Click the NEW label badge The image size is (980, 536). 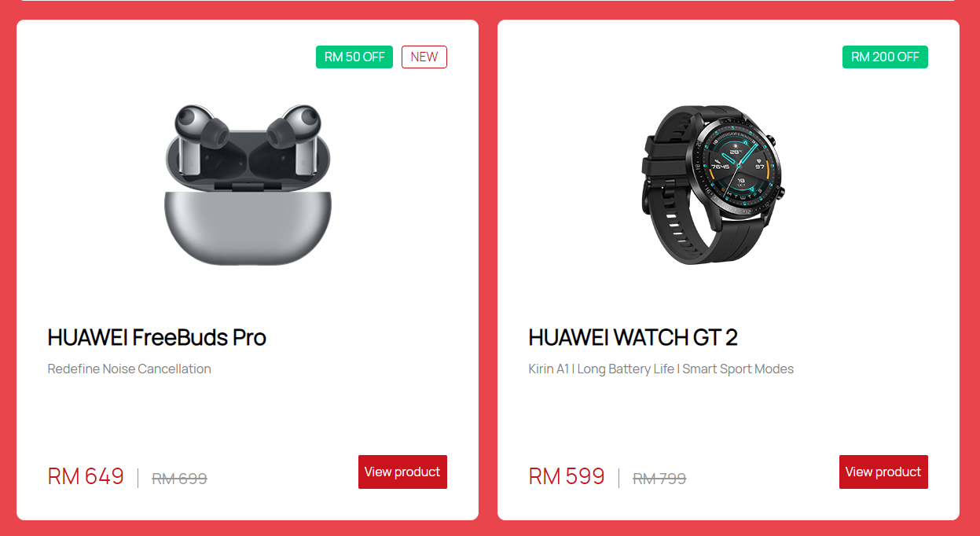click(424, 57)
